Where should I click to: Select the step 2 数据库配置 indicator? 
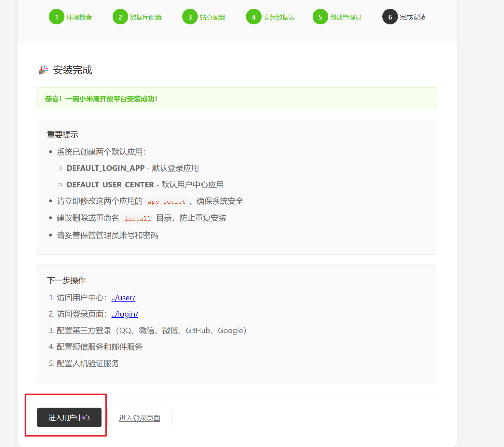coord(120,17)
